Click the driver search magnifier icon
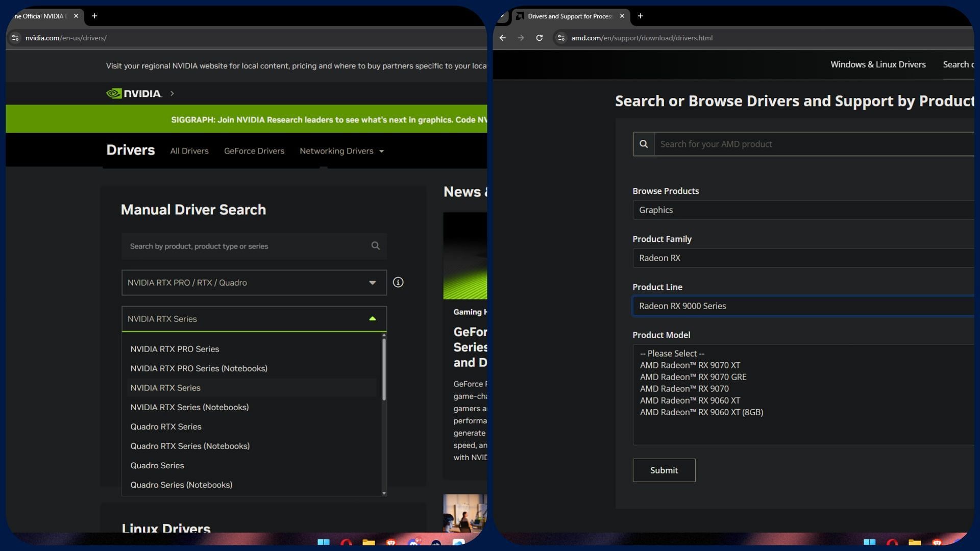Image resolution: width=980 pixels, height=551 pixels. pyautogui.click(x=375, y=246)
